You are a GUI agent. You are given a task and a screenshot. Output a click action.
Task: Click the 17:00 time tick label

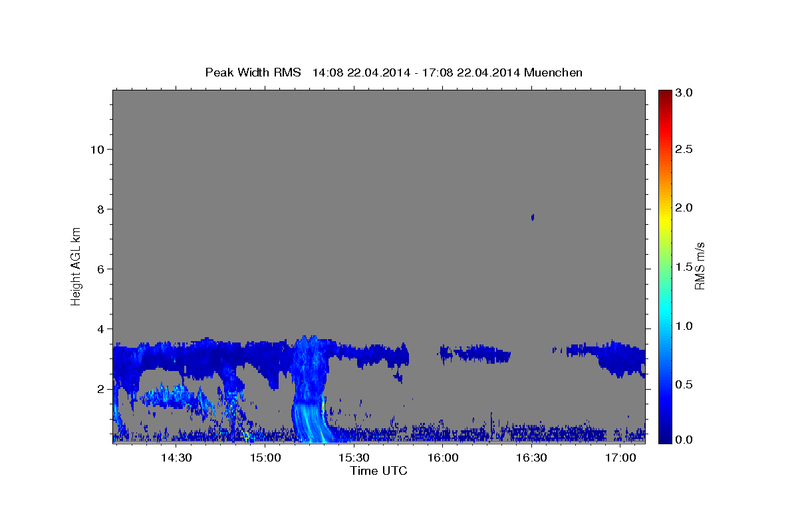(620, 458)
